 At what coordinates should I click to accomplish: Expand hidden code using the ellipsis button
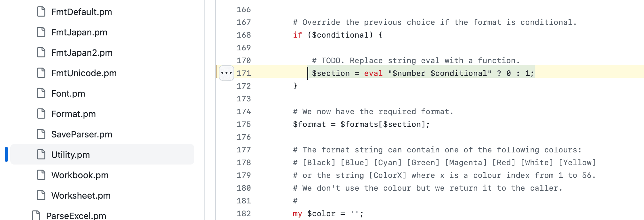[x=226, y=73]
